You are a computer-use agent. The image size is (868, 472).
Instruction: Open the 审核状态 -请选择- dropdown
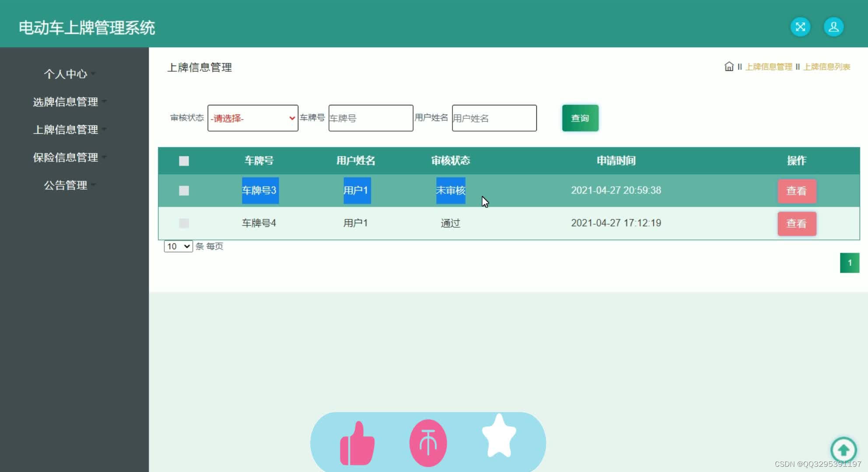pos(253,118)
